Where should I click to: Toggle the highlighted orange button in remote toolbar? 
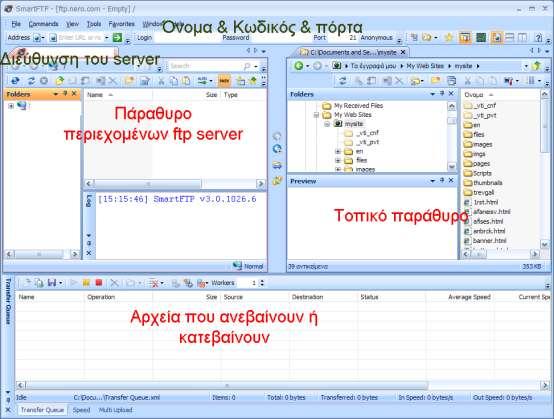(x=224, y=81)
